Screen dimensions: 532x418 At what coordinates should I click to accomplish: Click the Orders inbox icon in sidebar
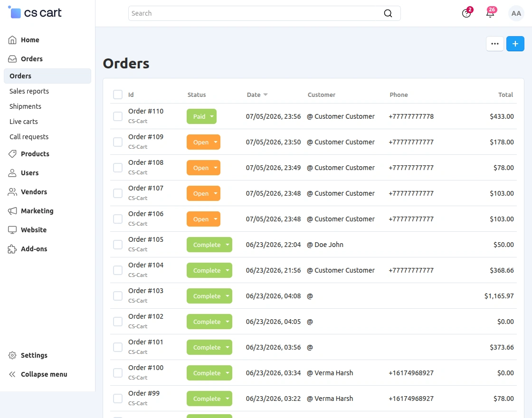tap(12, 59)
